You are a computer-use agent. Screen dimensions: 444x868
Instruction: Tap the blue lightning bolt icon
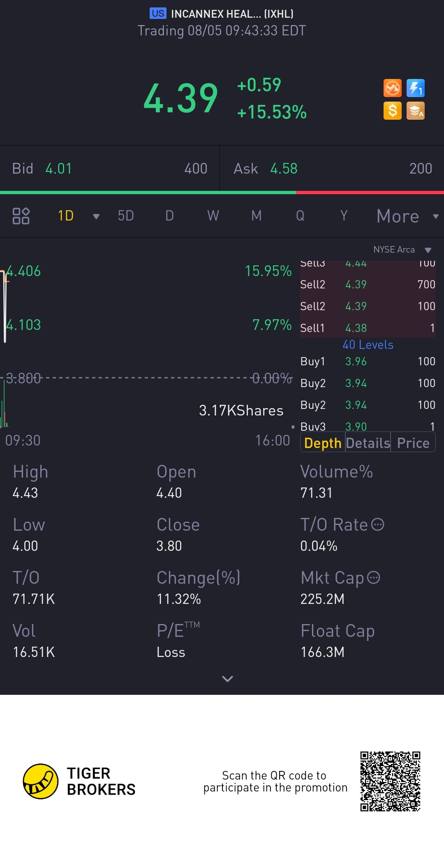click(415, 88)
